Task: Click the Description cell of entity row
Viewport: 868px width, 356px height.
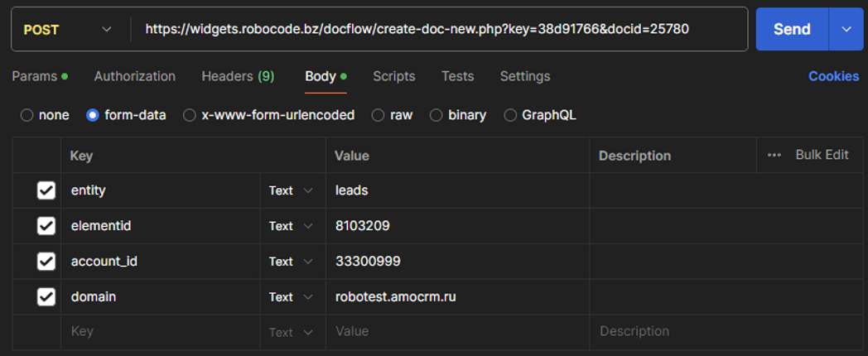Action: pyautogui.click(x=726, y=190)
